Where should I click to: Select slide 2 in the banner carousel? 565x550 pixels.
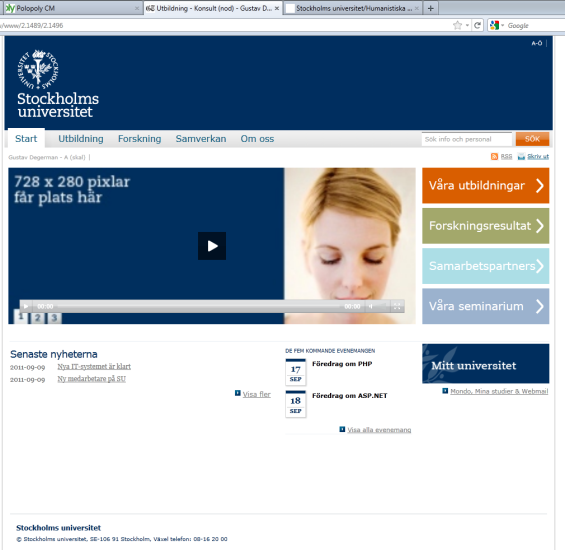tap(37, 318)
